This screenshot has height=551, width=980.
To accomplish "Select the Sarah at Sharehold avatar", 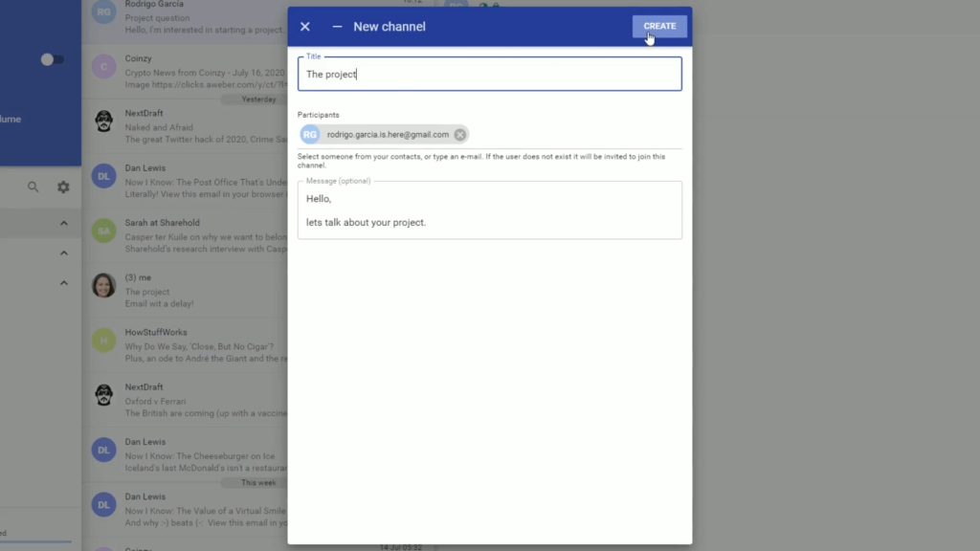I will point(103,231).
